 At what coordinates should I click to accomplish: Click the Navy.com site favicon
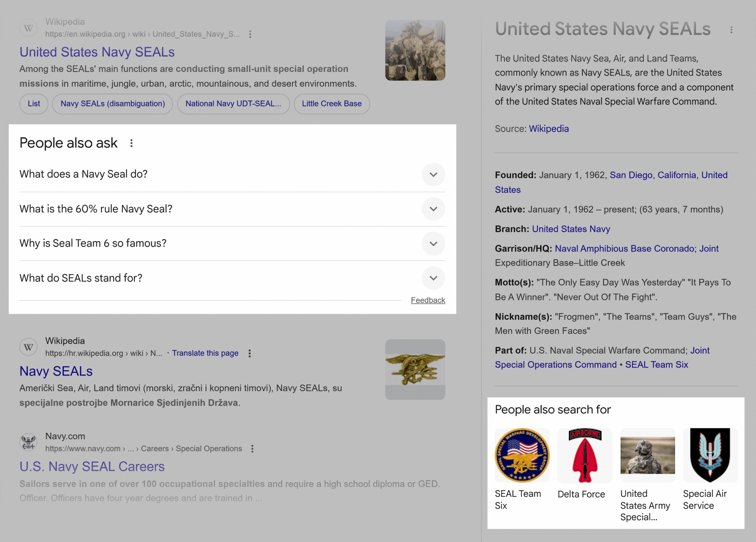pyautogui.click(x=28, y=442)
